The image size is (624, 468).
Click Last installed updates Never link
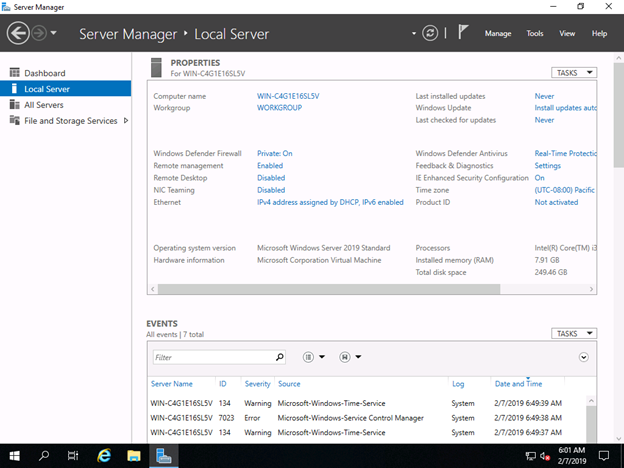click(544, 96)
